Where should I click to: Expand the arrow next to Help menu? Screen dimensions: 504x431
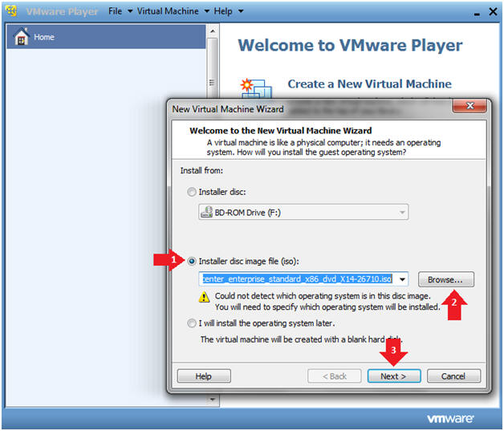pyautogui.click(x=241, y=11)
